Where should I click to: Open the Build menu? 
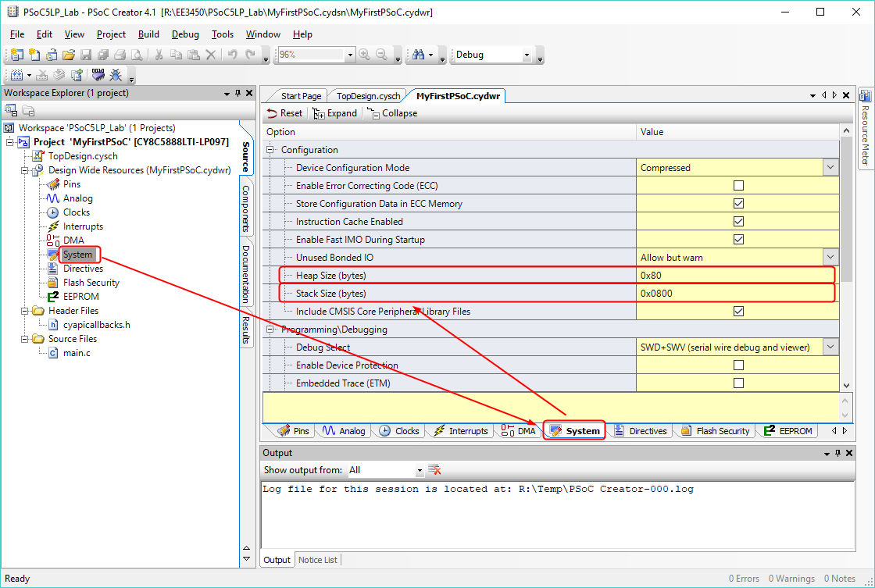pos(148,34)
